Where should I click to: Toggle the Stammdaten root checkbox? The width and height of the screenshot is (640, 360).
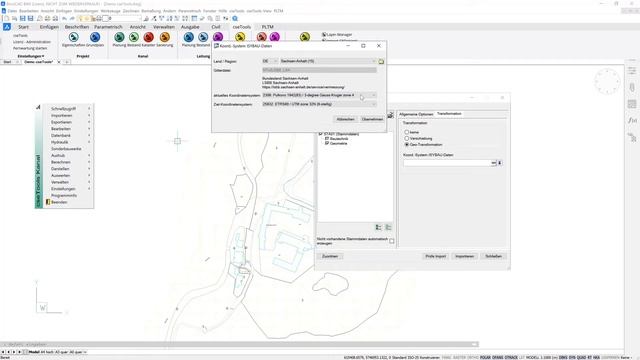321,134
